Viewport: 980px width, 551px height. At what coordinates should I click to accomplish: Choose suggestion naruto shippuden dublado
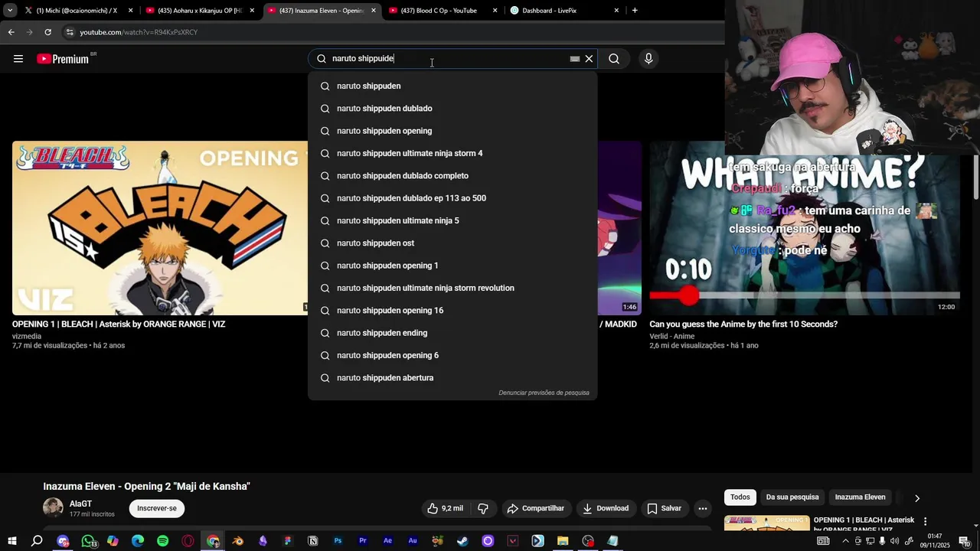pos(452,109)
